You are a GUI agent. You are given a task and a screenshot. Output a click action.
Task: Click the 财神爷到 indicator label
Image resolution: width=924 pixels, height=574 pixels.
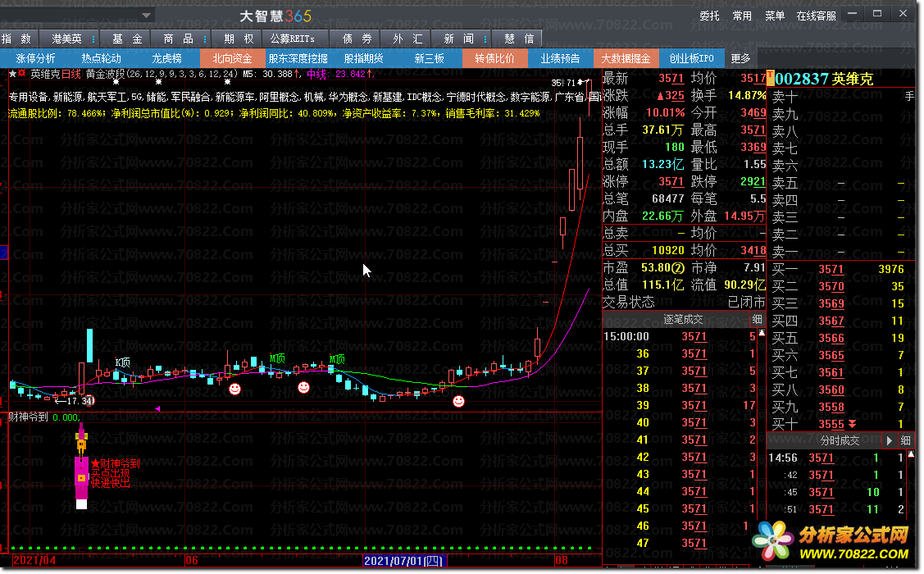coord(28,417)
